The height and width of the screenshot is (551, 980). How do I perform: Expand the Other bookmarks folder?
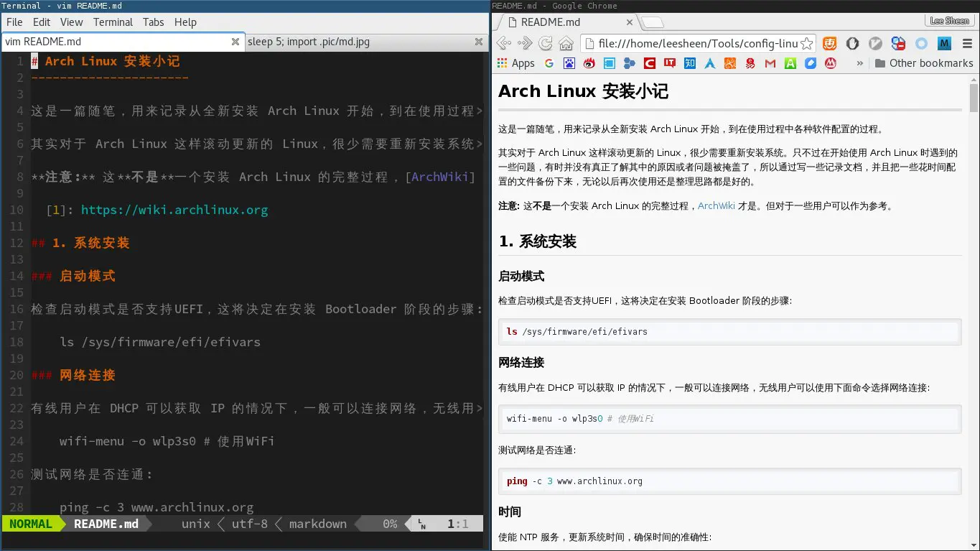click(x=924, y=63)
